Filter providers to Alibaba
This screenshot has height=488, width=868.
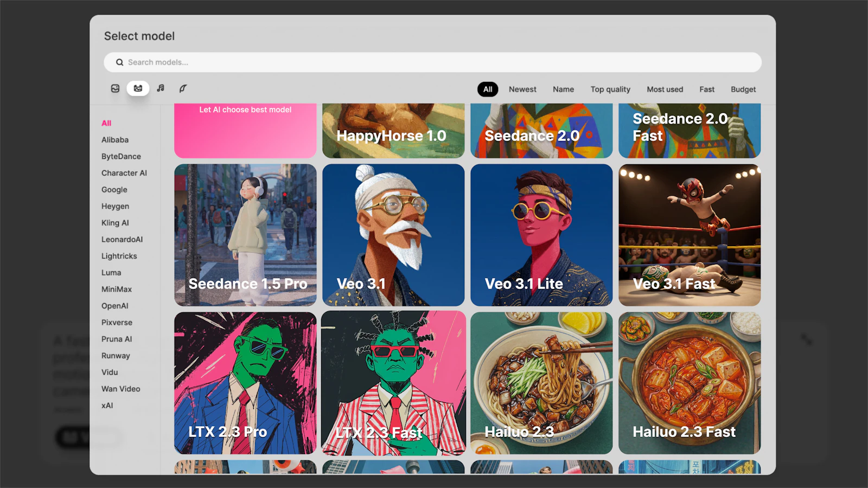coord(115,140)
